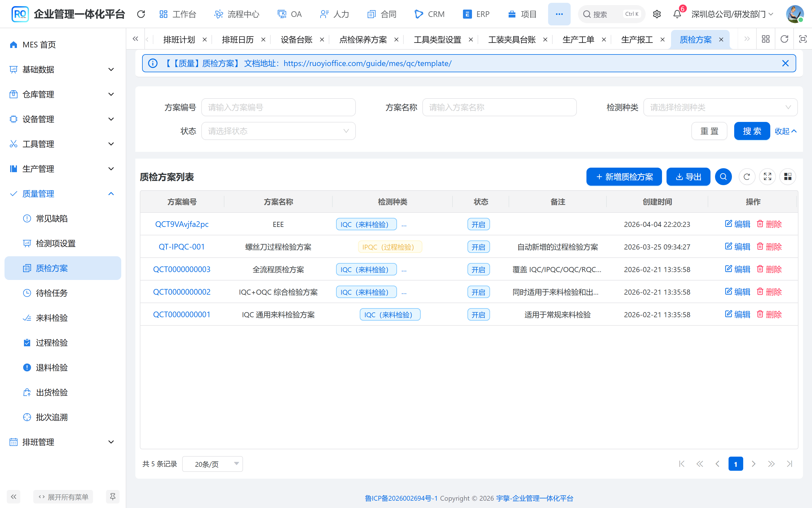The height and width of the screenshot is (508, 812).
Task: Collapse the filter panel with 收起
Action: 785,131
